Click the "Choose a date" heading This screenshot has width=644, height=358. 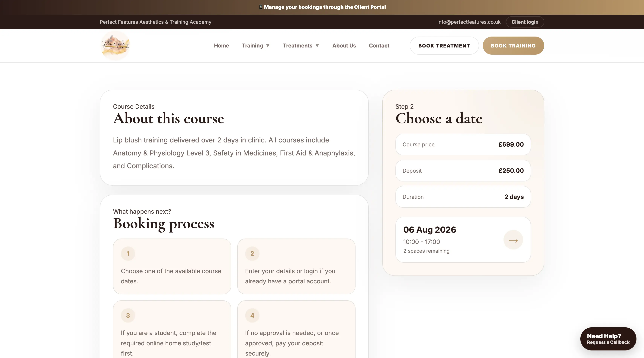pyautogui.click(x=439, y=118)
